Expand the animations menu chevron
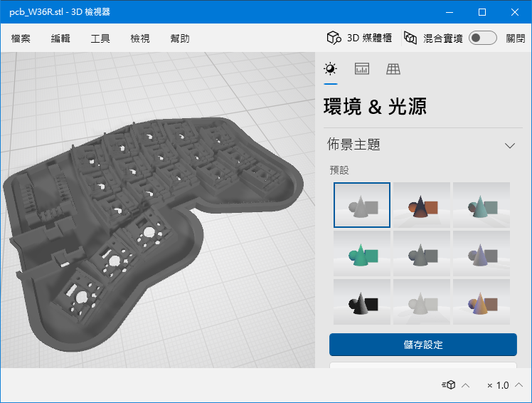532x403 pixels. [x=466, y=385]
